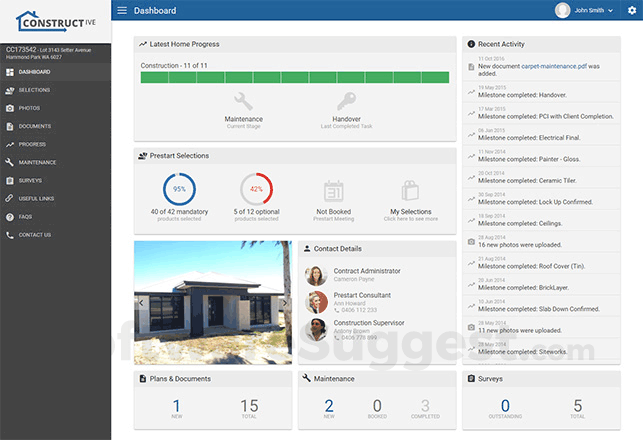Click the house photo thumbnail
Screen dimensions: 643x440
pyautogui.click(x=213, y=302)
